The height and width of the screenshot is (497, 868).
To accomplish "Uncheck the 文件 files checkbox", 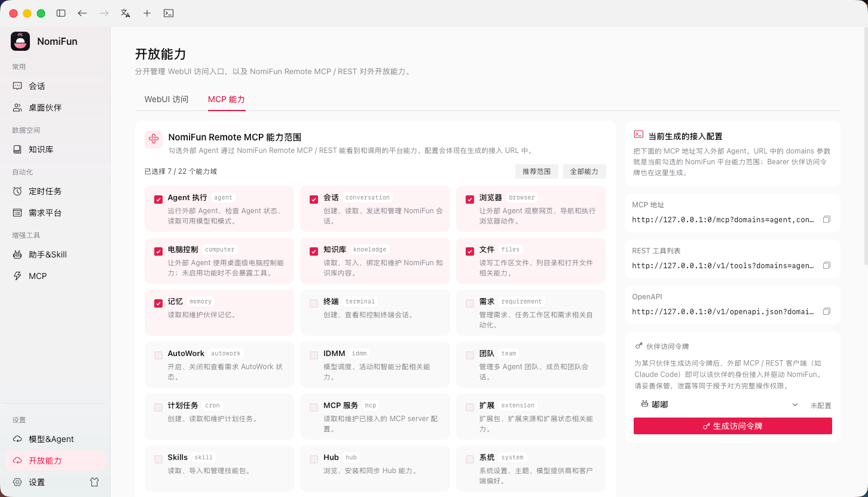I will point(470,251).
